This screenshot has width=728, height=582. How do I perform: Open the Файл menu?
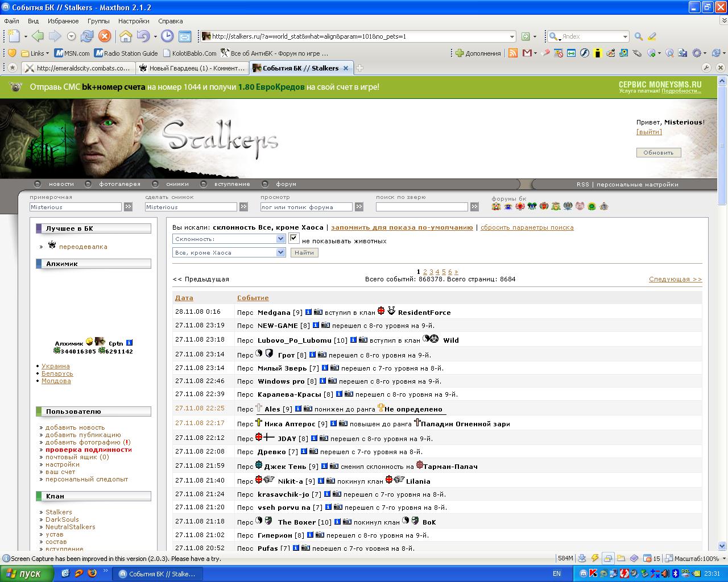[x=11, y=21]
